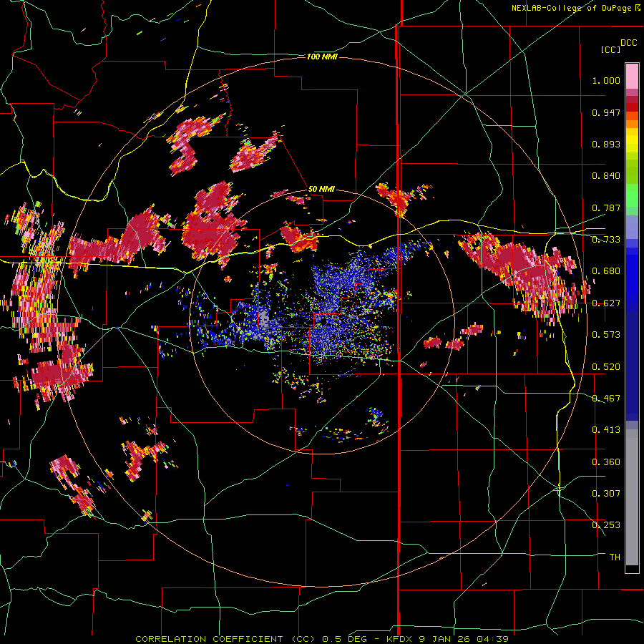
Task: Select the 1.000 scale value
Action: pos(606,80)
